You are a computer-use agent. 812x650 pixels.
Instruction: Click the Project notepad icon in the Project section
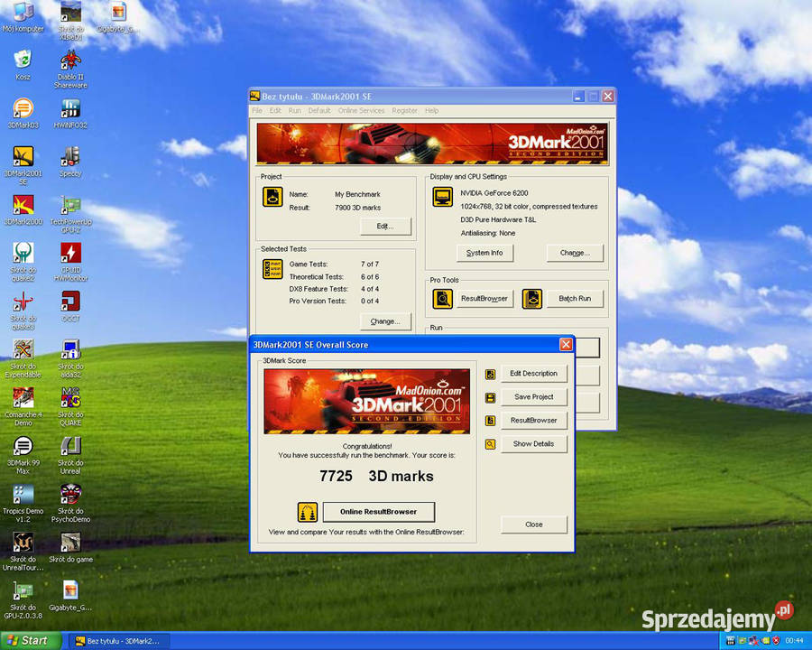tap(272, 197)
